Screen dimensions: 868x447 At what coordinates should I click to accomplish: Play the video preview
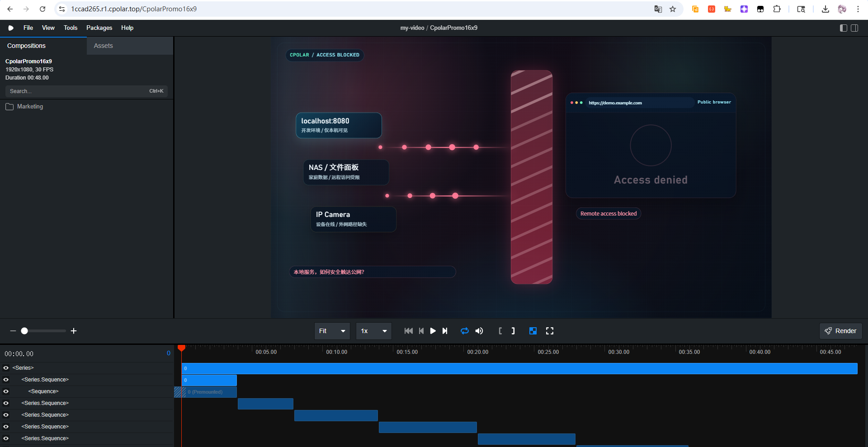click(x=433, y=331)
